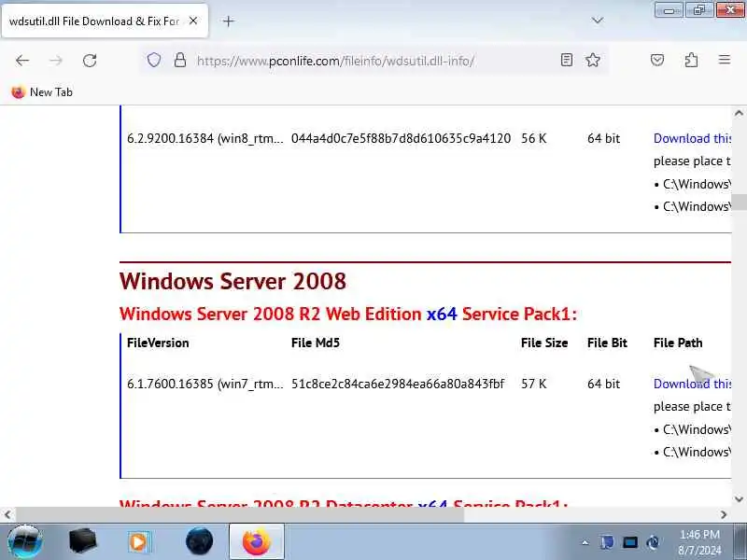Click the blue swirl tray icon next to clock

click(653, 542)
